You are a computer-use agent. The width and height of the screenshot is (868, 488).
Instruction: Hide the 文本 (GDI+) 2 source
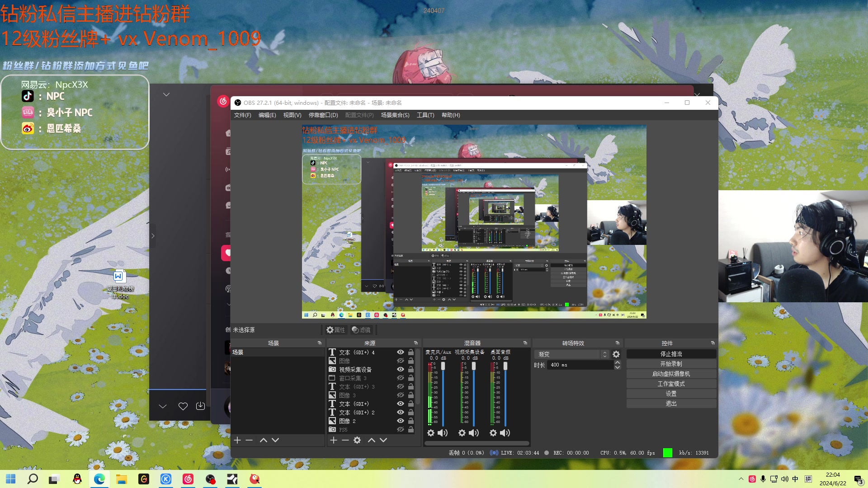pos(401,412)
